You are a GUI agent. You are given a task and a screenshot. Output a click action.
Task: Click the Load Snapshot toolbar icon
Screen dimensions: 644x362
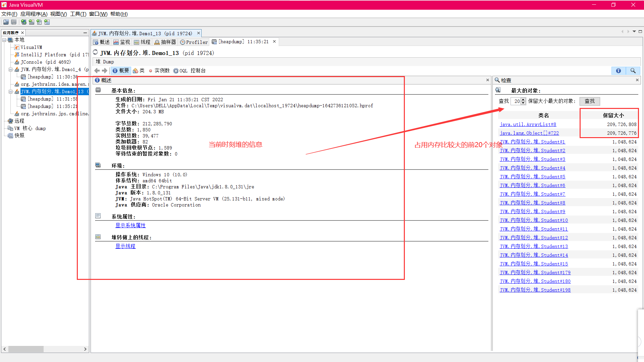(6, 22)
